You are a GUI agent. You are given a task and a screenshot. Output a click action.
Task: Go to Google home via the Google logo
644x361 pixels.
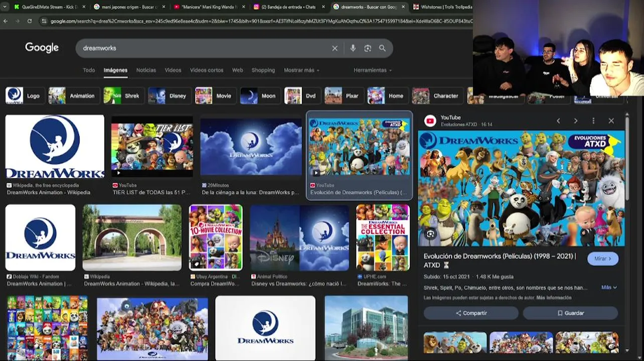[x=42, y=48]
